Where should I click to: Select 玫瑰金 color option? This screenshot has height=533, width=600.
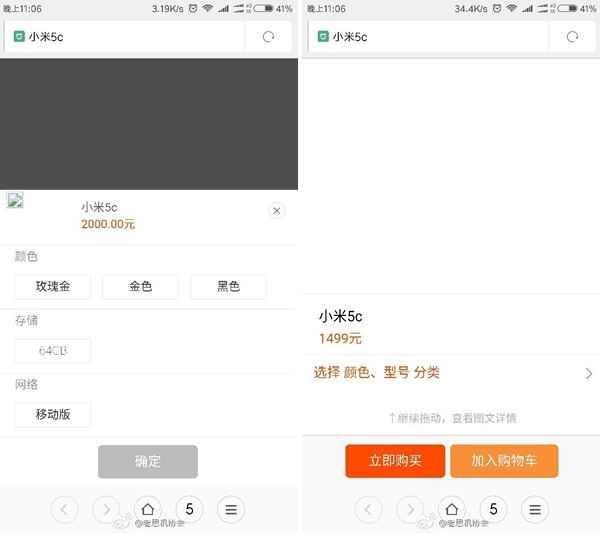pyautogui.click(x=53, y=287)
